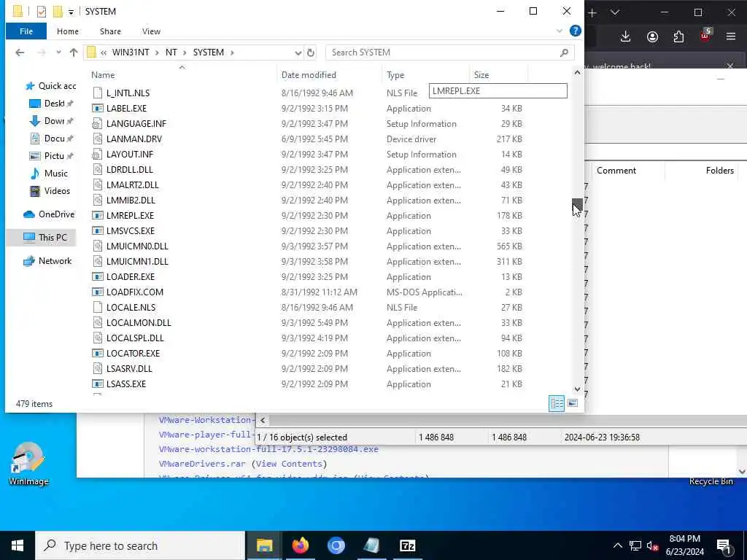Go up one folder level
This screenshot has height=560, width=747.
pos(74,52)
